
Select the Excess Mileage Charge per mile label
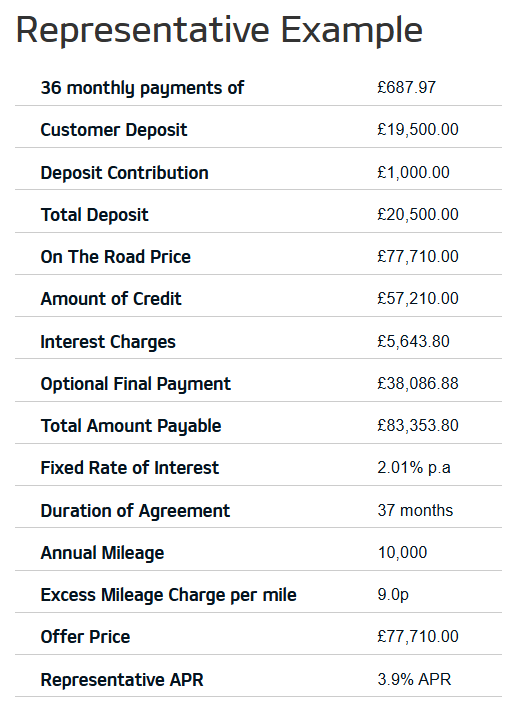tap(168, 595)
